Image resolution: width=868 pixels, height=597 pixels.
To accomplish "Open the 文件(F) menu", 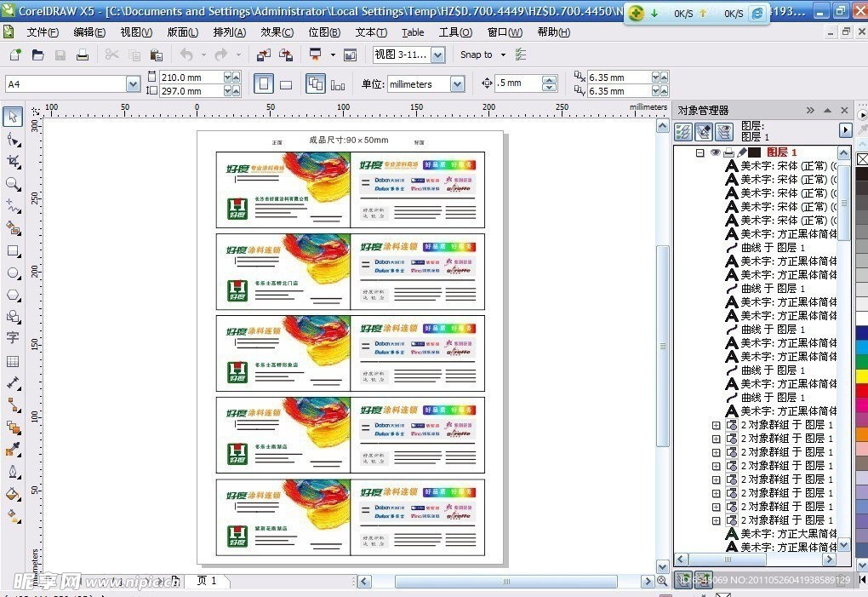I will point(43,32).
